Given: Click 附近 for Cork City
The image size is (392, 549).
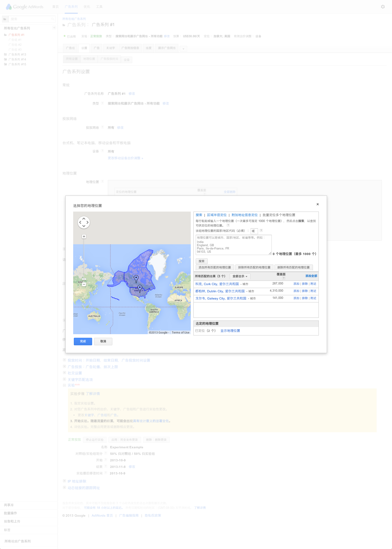Looking at the screenshot, I should [x=313, y=284].
